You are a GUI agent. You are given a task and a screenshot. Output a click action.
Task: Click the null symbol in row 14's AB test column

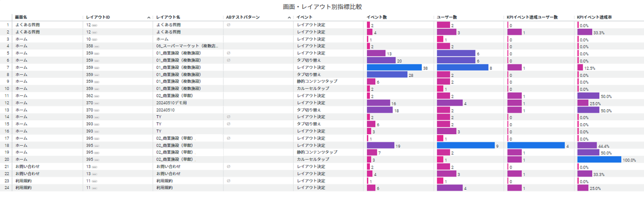228,117
